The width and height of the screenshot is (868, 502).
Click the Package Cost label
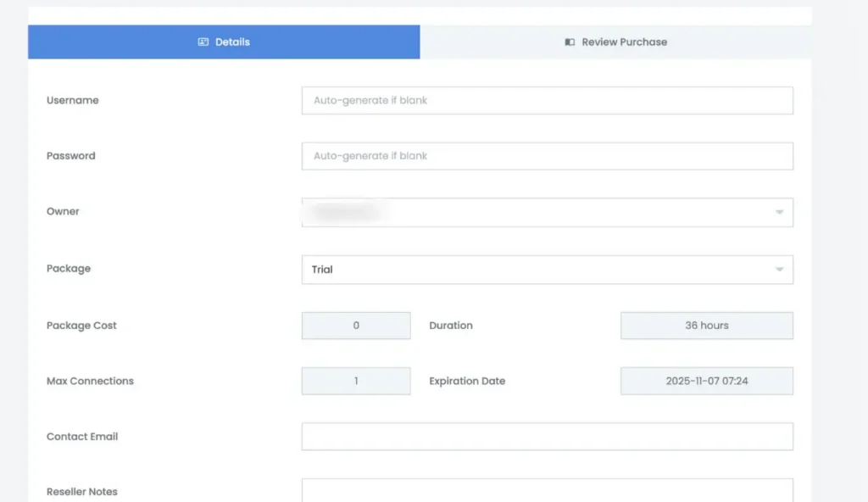(x=81, y=326)
